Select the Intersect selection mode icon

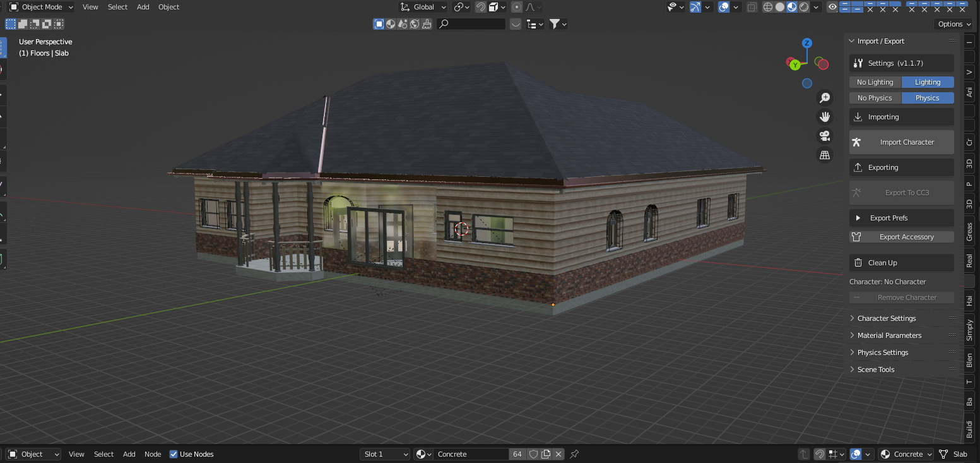click(x=59, y=24)
